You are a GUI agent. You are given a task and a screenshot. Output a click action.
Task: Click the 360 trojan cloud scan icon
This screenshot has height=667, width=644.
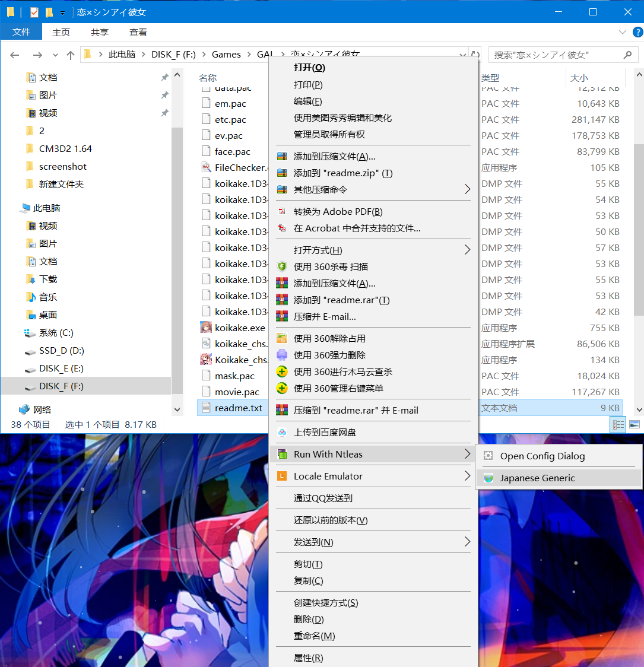click(282, 372)
